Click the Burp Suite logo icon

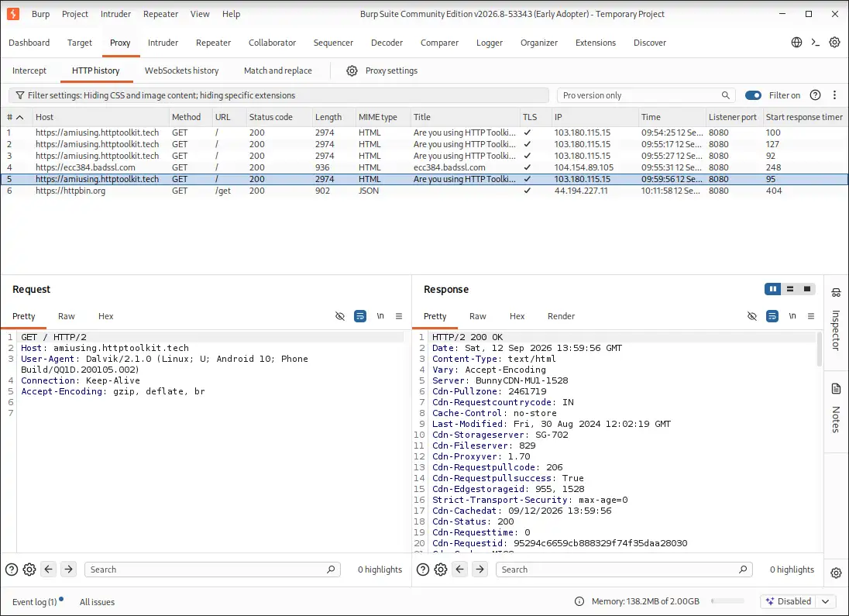pos(13,14)
